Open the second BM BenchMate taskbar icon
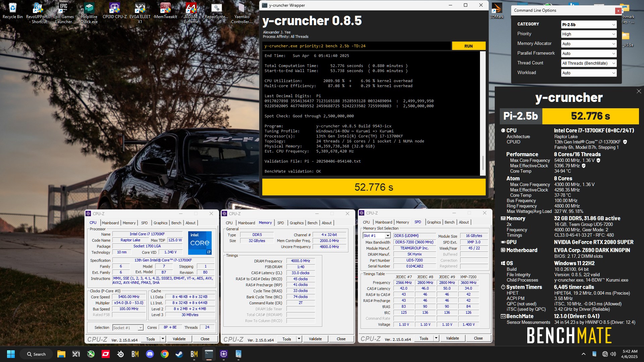Image resolution: width=644 pixels, height=362 pixels. click(194, 354)
